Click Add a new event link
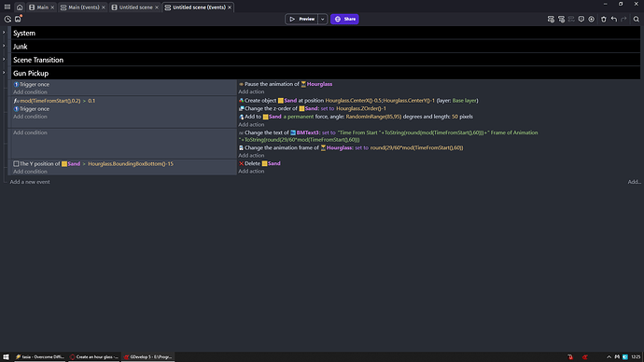 click(x=30, y=182)
